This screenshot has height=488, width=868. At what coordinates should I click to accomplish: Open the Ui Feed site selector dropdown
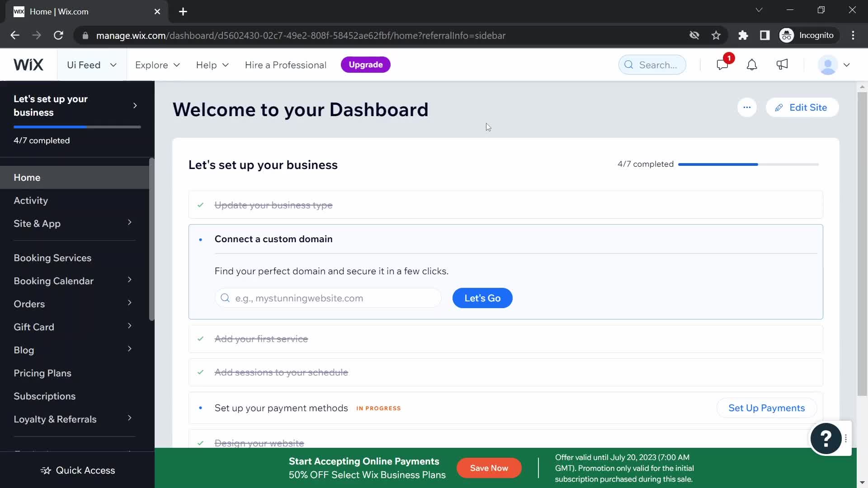pos(92,65)
